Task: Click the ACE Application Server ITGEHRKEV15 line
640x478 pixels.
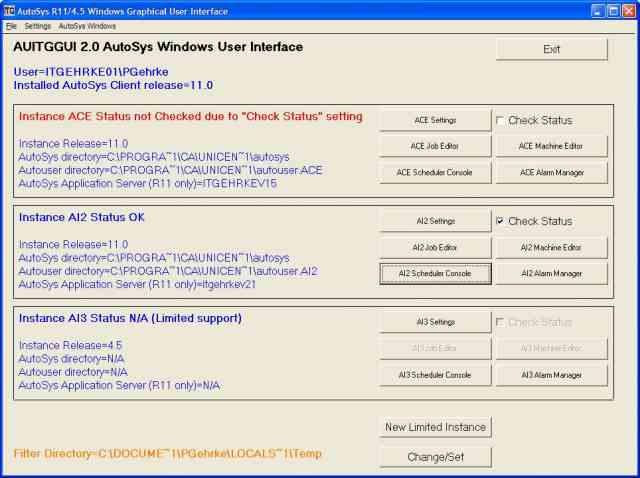Action: [148, 184]
